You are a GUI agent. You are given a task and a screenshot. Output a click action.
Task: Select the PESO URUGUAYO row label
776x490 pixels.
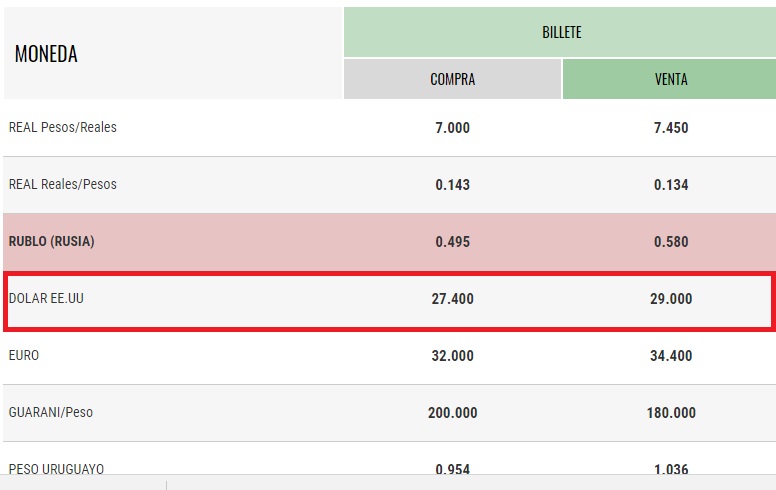tap(56, 468)
